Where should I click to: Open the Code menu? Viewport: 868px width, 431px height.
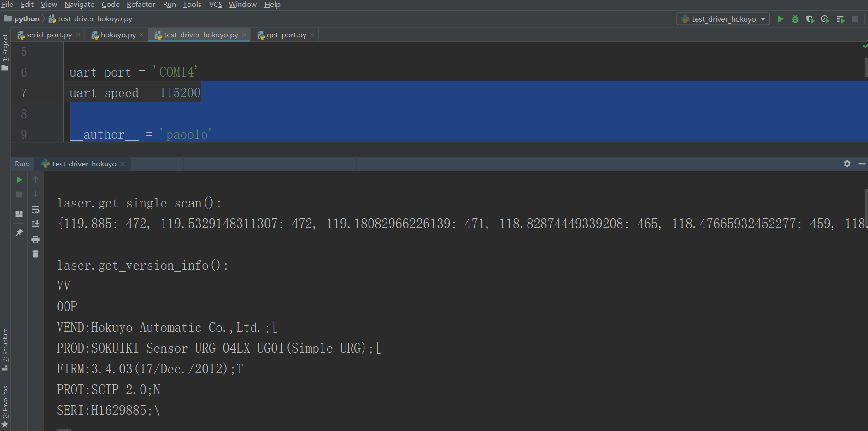point(111,5)
